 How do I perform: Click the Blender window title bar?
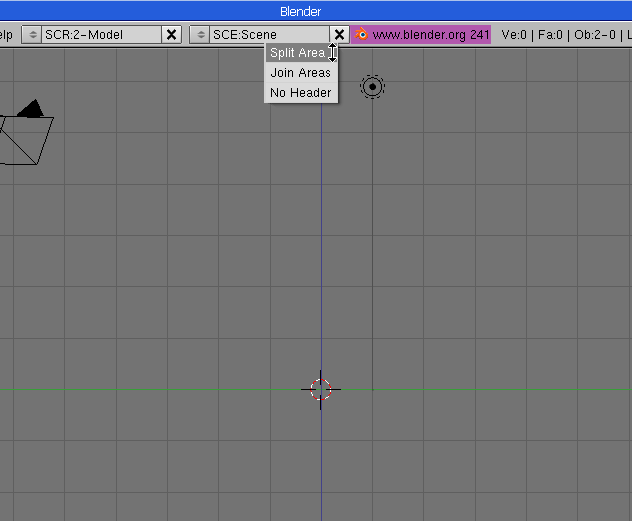pos(316,11)
